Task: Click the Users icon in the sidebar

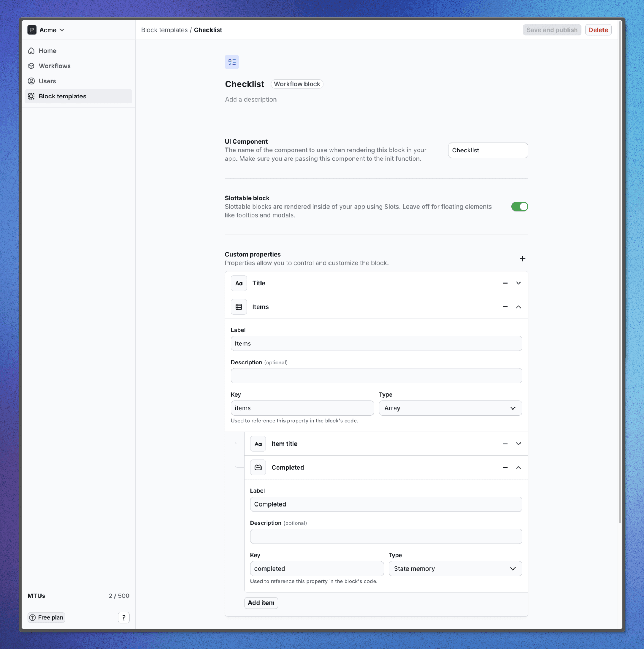Action: (31, 81)
